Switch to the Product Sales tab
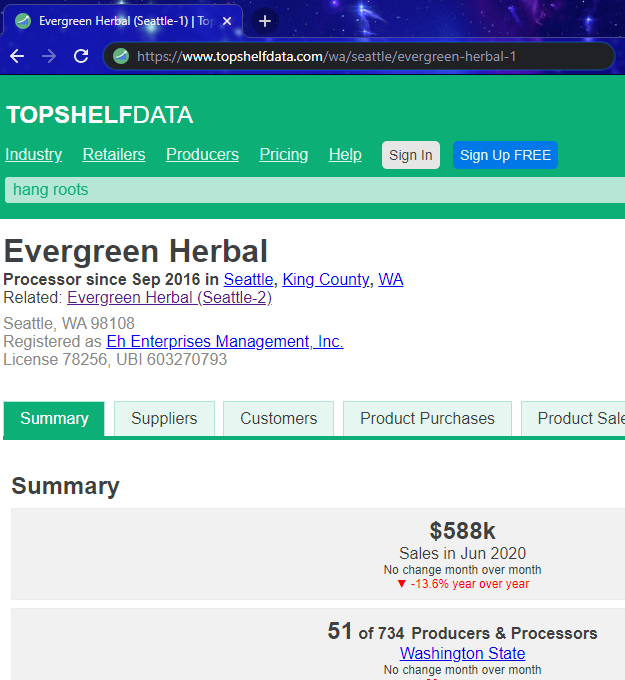The height and width of the screenshot is (680, 625). 573,418
